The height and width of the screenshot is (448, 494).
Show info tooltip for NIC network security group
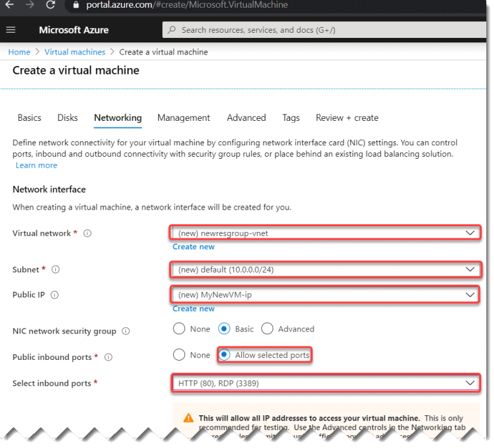point(125,332)
